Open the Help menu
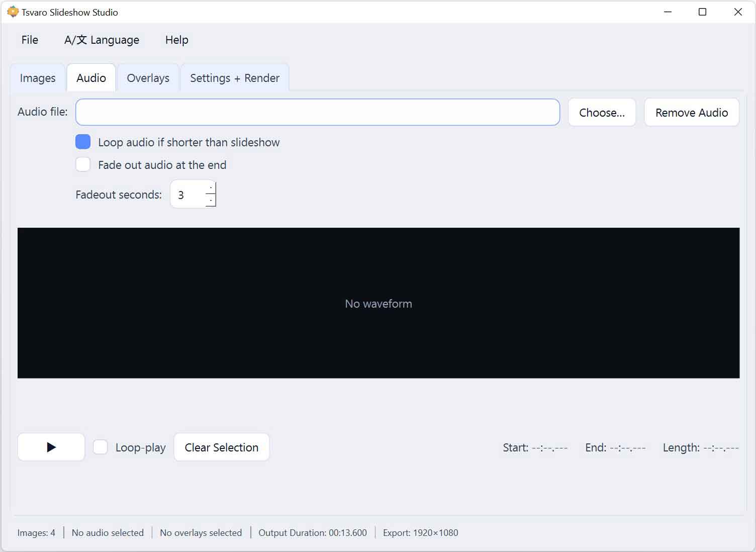The image size is (756, 552). coord(176,40)
